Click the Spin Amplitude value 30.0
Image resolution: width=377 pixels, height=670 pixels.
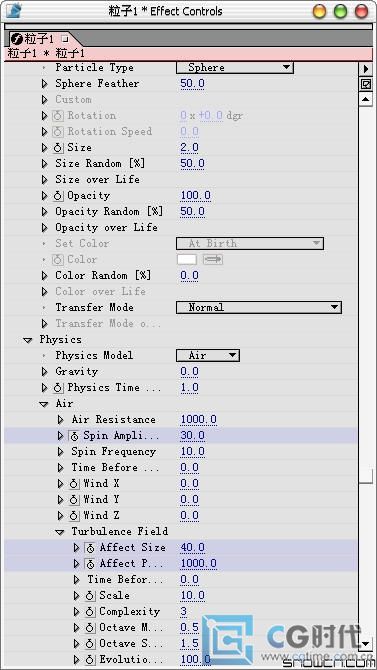pos(192,436)
